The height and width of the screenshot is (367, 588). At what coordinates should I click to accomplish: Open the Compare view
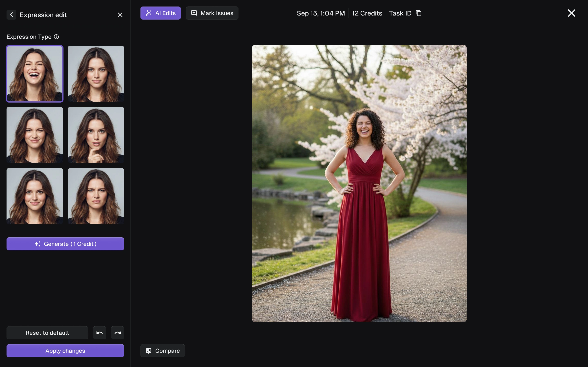tap(163, 350)
